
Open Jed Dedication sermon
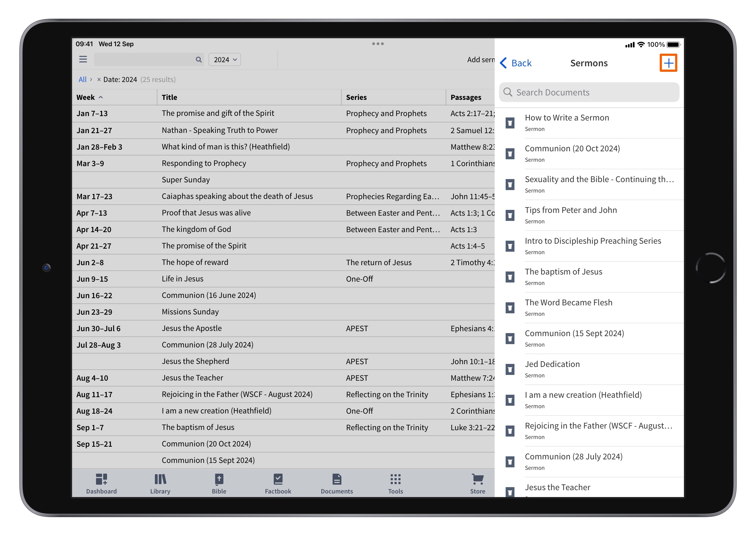589,369
